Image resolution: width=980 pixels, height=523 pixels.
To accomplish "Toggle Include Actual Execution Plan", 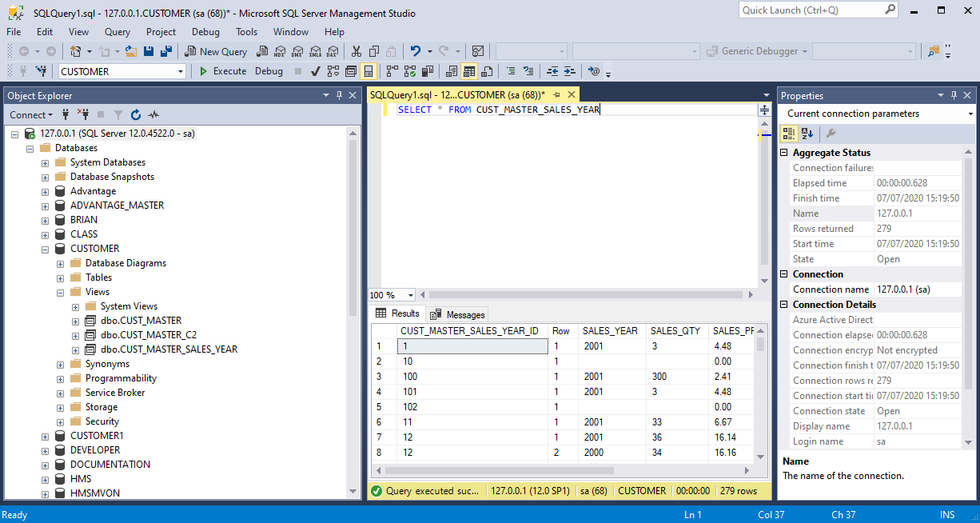I will [392, 71].
